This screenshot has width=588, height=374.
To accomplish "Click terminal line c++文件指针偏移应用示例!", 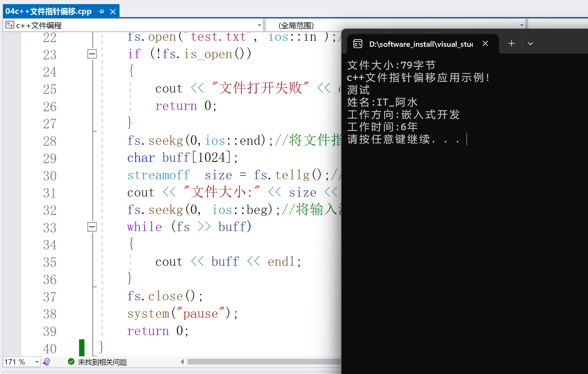I will (x=419, y=78).
